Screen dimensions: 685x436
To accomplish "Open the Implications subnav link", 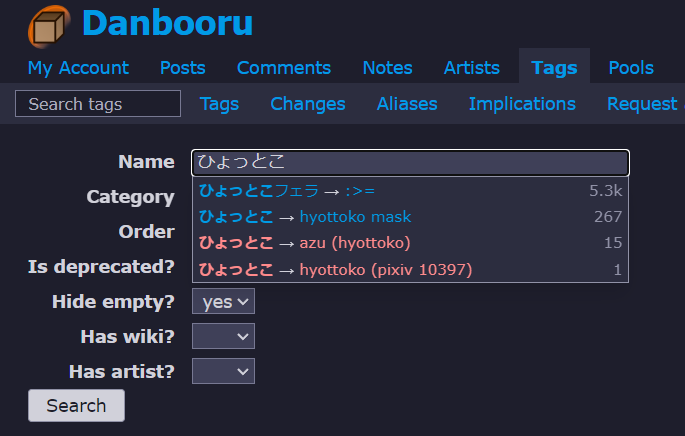I will 522,104.
